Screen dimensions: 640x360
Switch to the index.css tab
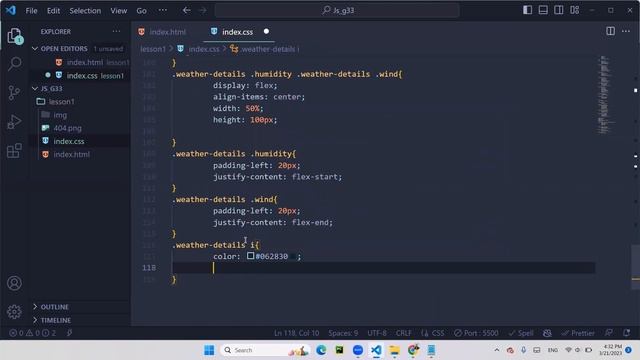click(238, 31)
